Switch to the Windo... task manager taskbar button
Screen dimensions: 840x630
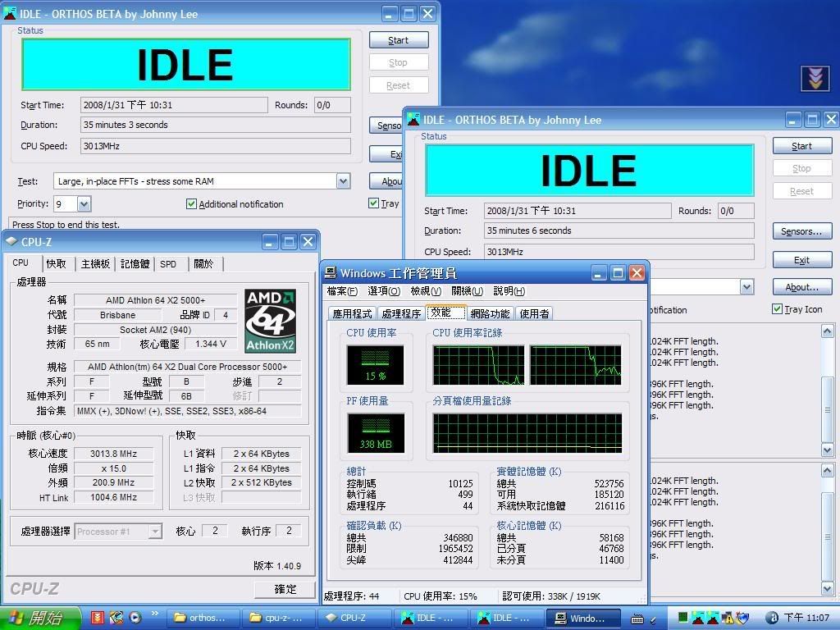[x=582, y=619]
